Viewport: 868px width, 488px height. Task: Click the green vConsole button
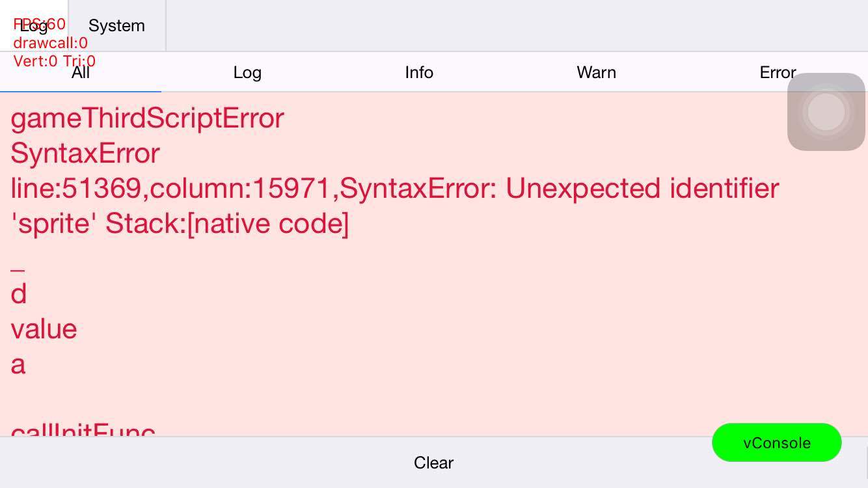coord(776,442)
